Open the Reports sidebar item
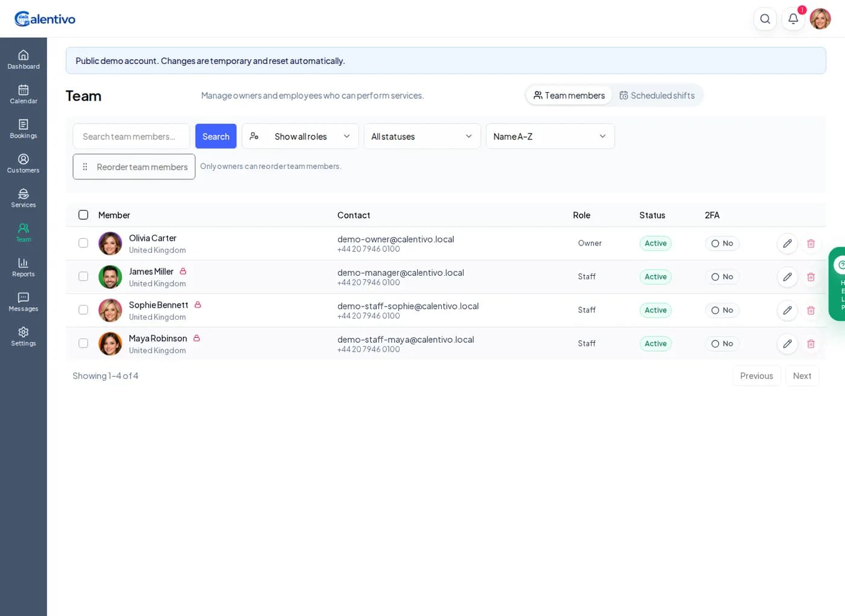The height and width of the screenshot is (616, 845). pos(24,267)
